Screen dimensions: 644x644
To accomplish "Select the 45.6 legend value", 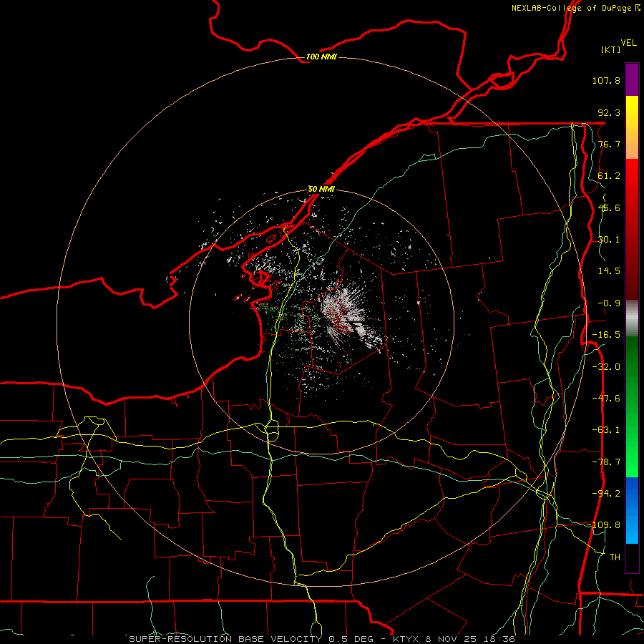I will 609,208.
